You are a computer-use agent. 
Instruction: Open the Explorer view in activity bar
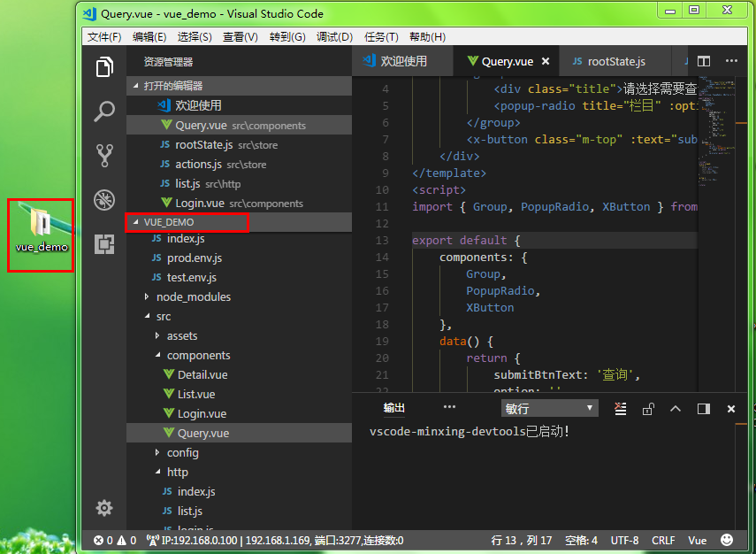[x=104, y=66]
